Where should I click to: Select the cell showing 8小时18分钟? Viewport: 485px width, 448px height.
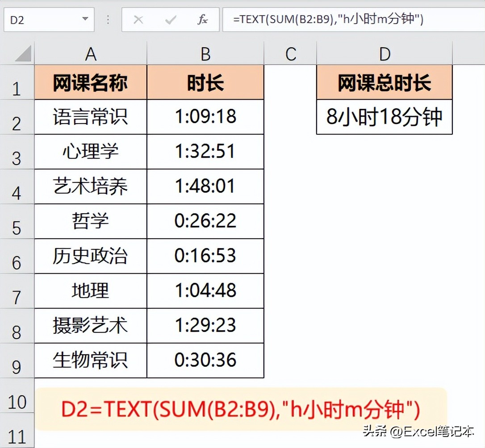click(384, 117)
